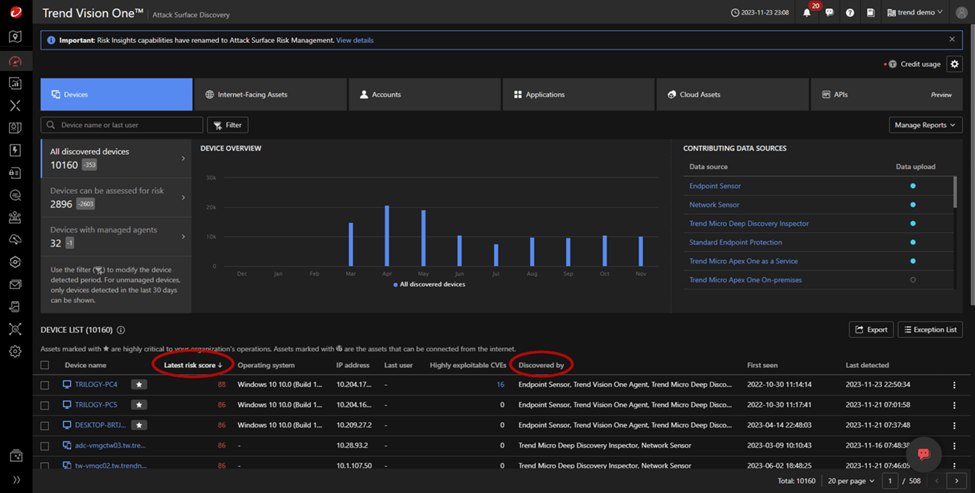Open the Network Sensor data source link

(714, 205)
